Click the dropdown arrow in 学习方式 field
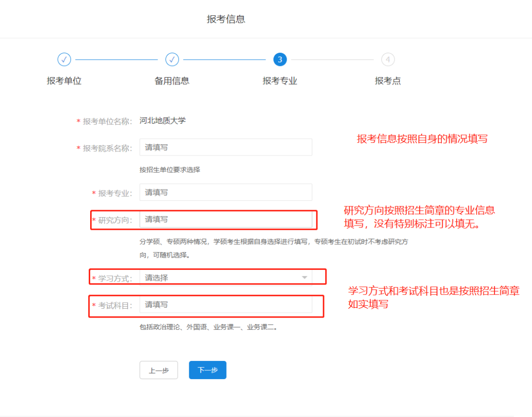532x417 pixels. click(304, 278)
